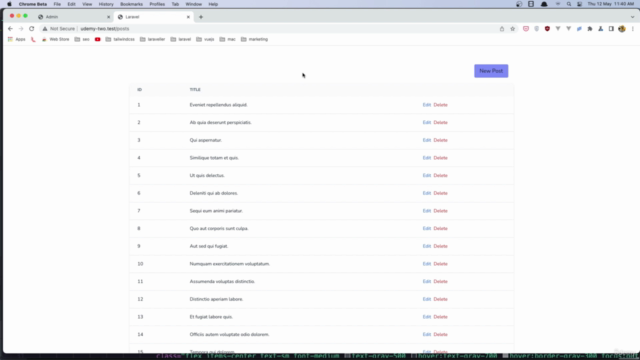Image resolution: width=640 pixels, height=360 pixels.
Task: Click the ID column header
Action: pos(140,89)
